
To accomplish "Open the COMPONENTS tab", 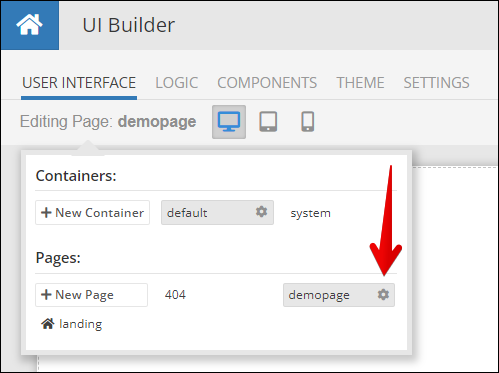I will (267, 83).
